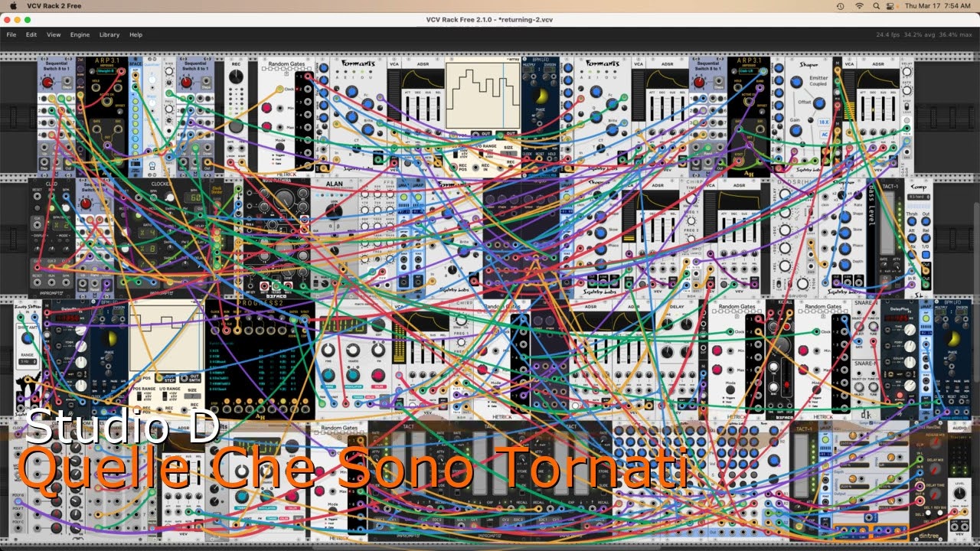
Task: Click red Min button on Random Gates beside REC
Action: (268, 107)
